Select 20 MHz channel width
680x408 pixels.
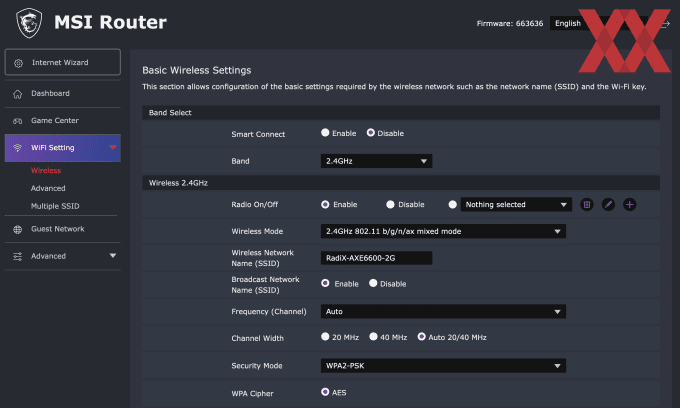(x=325, y=336)
